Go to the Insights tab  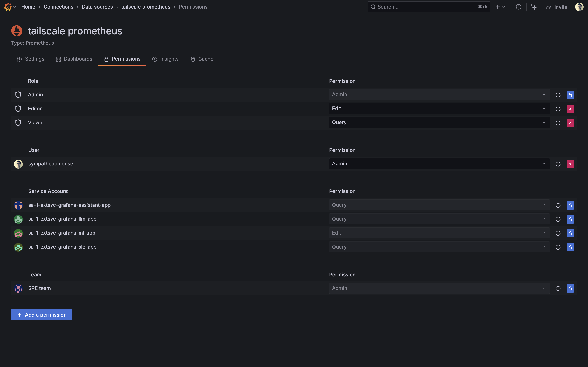click(x=165, y=59)
